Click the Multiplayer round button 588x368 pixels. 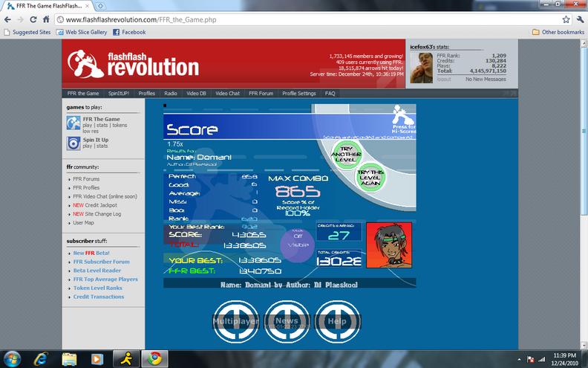236,321
